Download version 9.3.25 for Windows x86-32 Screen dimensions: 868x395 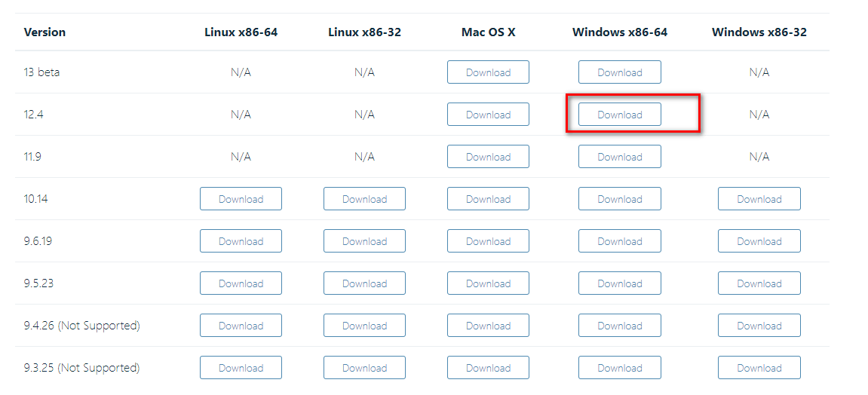759,367
